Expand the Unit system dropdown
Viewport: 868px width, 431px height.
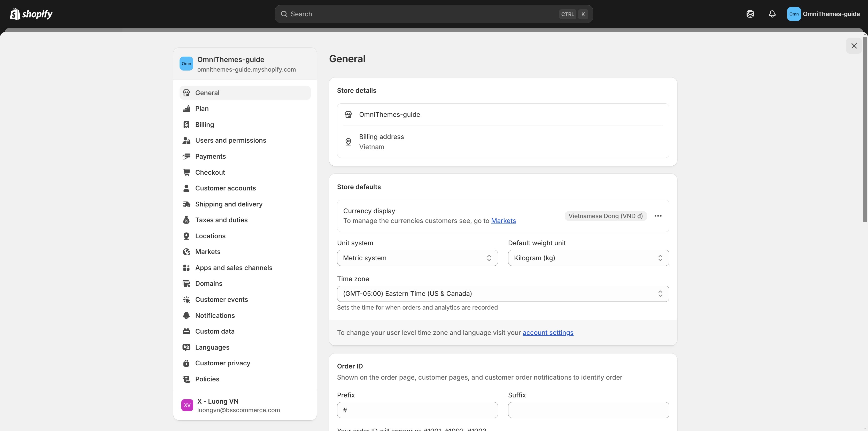(417, 258)
